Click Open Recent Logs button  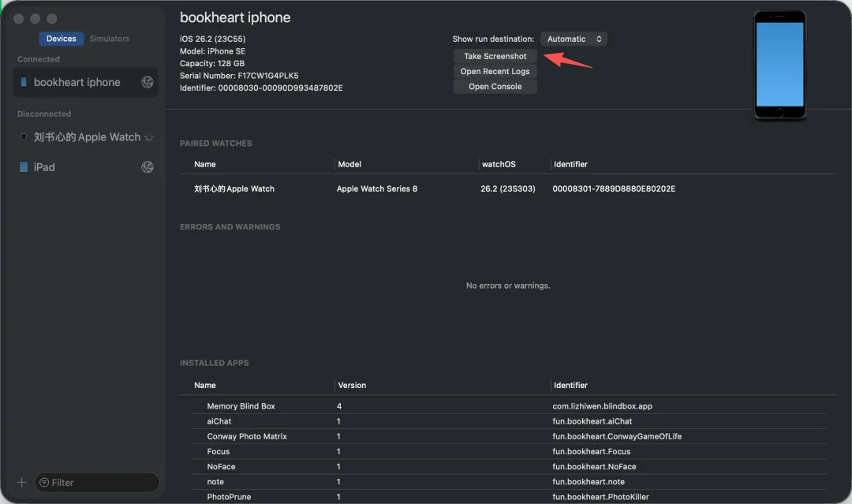tap(495, 71)
